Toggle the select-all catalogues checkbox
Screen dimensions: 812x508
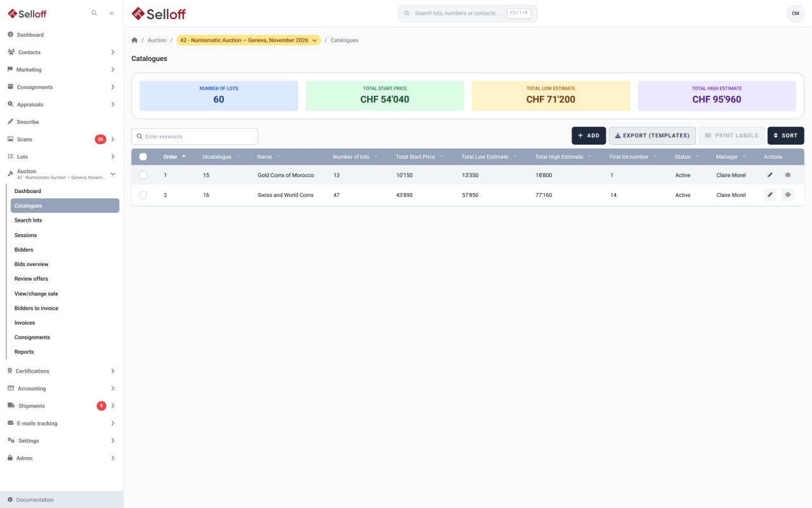[x=143, y=157]
